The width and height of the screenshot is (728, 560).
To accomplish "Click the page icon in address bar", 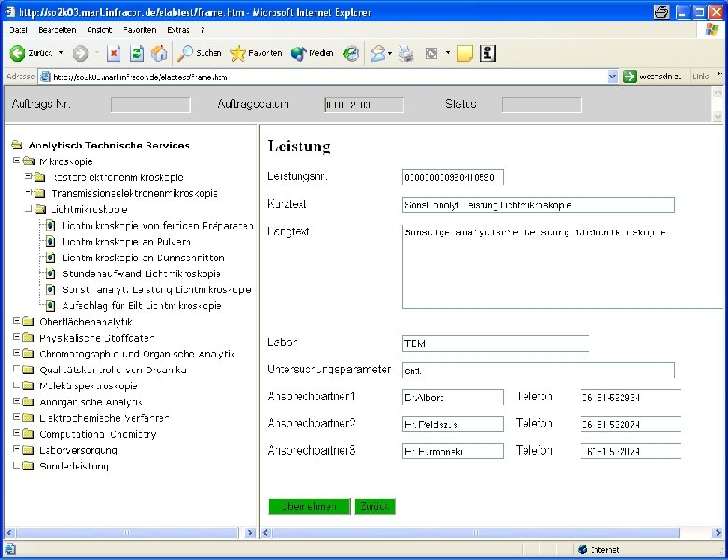I will tap(45, 77).
